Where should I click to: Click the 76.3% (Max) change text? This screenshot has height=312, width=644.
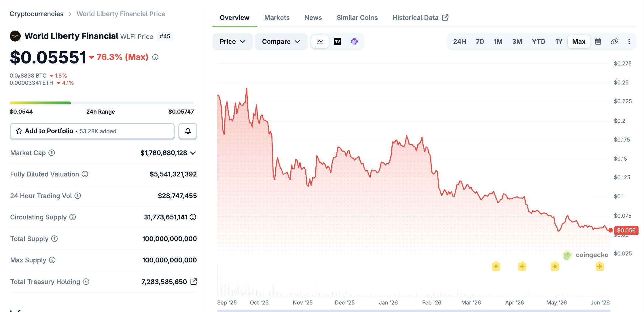click(x=122, y=57)
